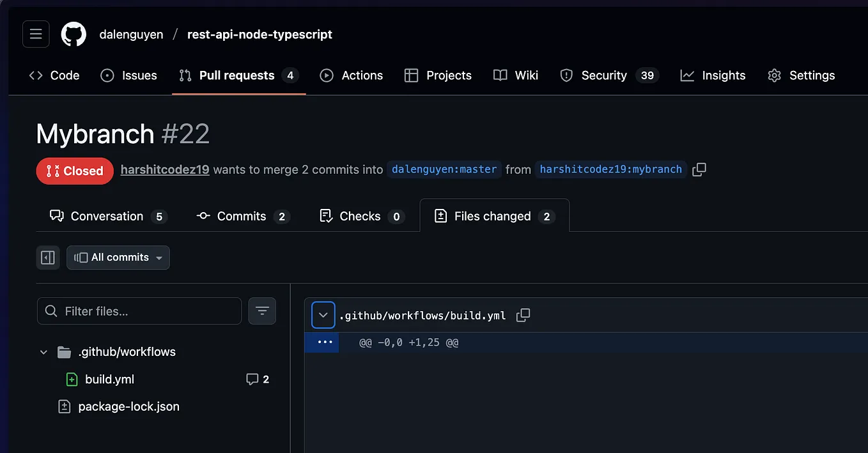
Task: Click the magnifying glass in the filter files field
Action: 50,311
